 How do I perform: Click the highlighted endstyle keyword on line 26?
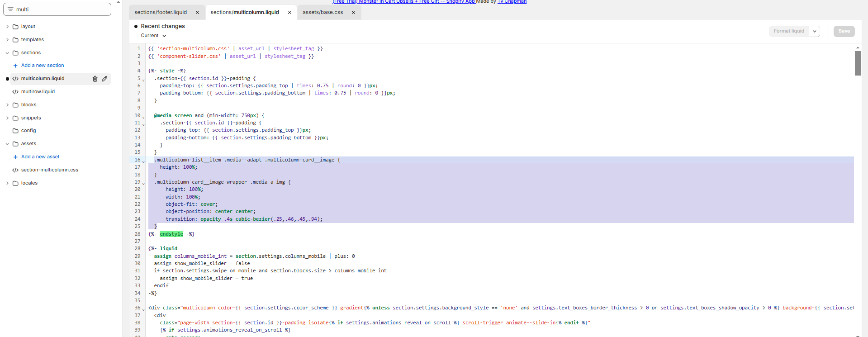pos(171,234)
